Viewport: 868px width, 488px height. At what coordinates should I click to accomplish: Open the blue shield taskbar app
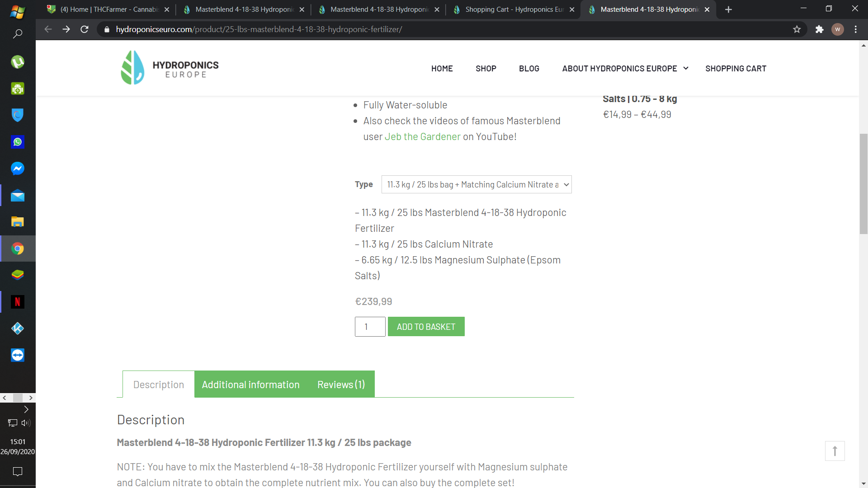click(x=18, y=115)
